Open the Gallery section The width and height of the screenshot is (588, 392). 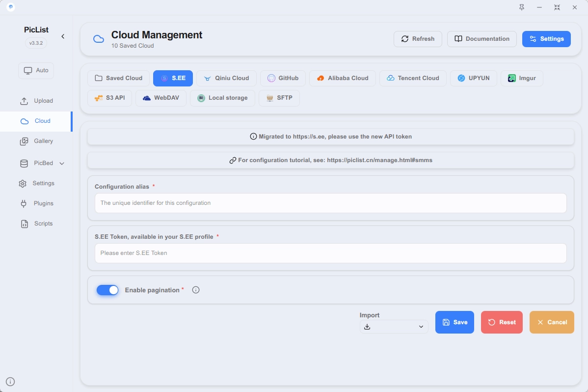[x=36, y=141]
